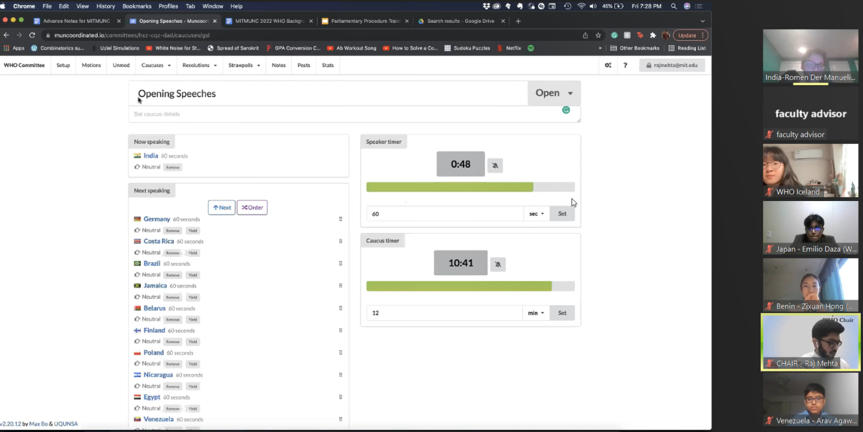The image size is (863, 432).
Task: Grab Germany's drag handle icon
Action: [341, 219]
